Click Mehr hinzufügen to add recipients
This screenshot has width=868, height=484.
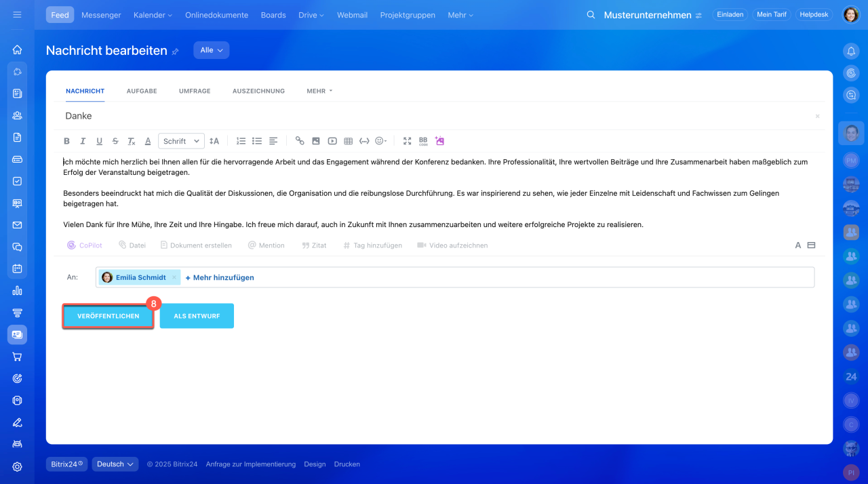pos(220,277)
